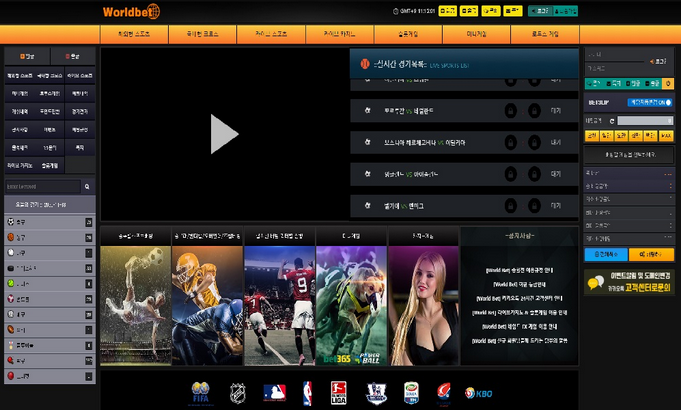Click the Premier League lion logo at the bottom
This screenshot has width=682, height=411.
tap(376, 393)
